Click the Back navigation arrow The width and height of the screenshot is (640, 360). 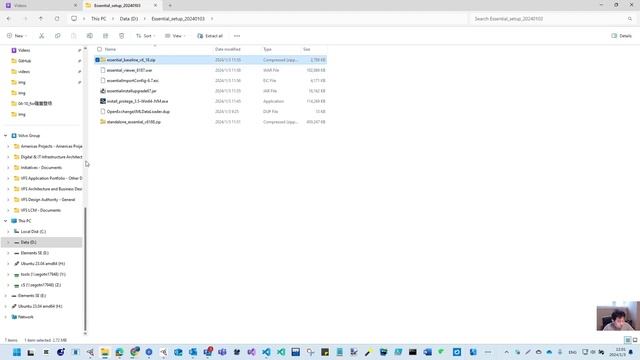pos(9,19)
